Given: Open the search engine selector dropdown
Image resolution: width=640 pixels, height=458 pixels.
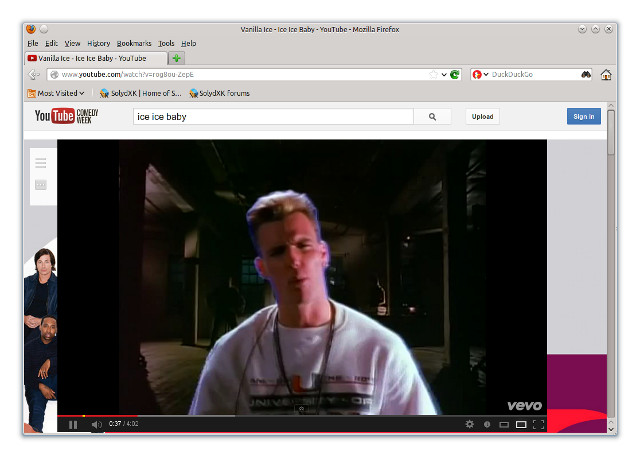Looking at the screenshot, I should (480, 75).
